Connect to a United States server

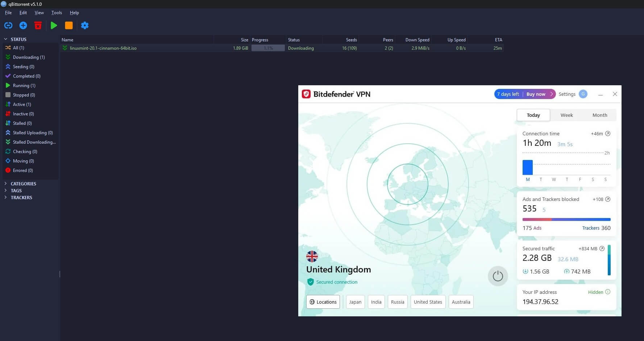coord(428,301)
